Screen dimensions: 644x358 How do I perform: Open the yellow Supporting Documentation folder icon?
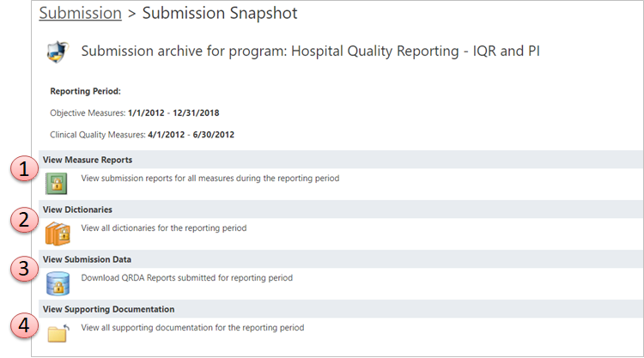58,333
